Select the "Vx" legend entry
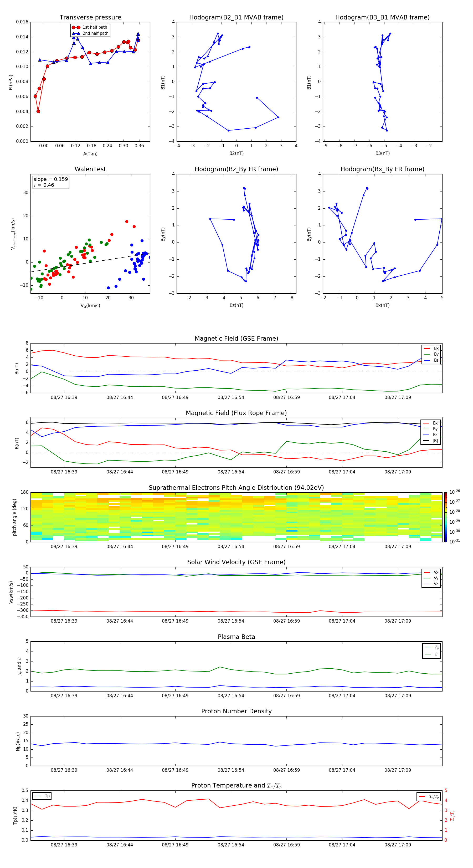This screenshot has width=473, height=868. coord(431,572)
